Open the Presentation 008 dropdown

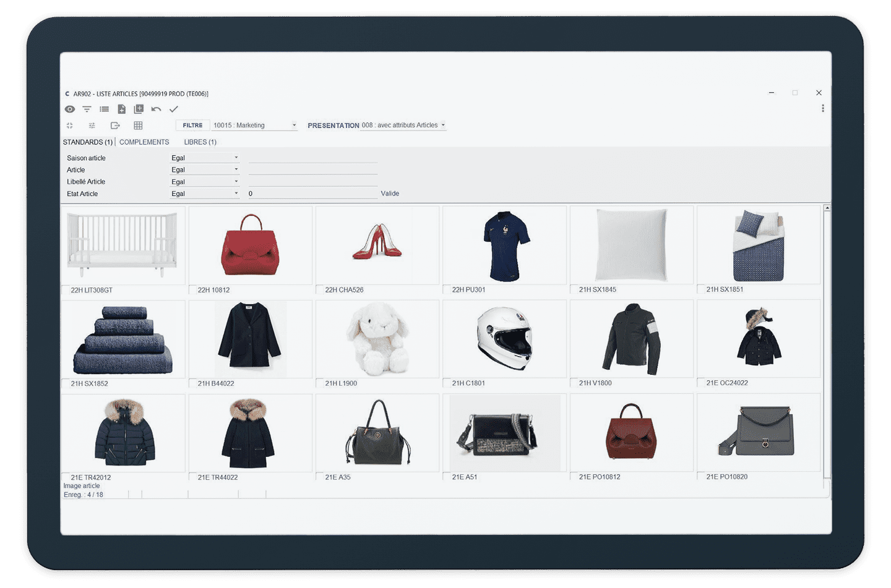pos(443,126)
